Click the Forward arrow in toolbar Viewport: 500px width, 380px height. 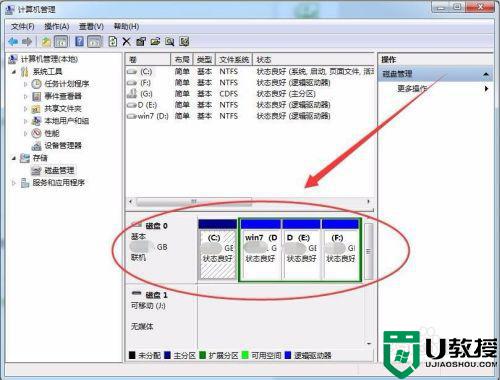point(27,42)
